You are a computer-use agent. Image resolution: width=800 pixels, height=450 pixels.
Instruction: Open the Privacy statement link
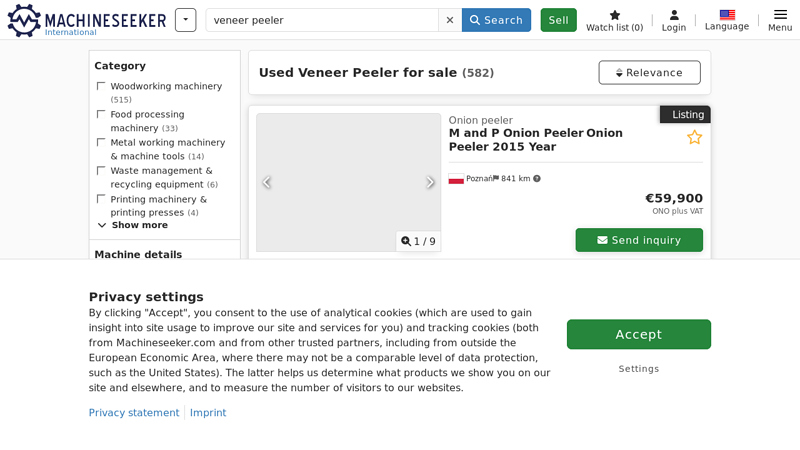coord(134,413)
